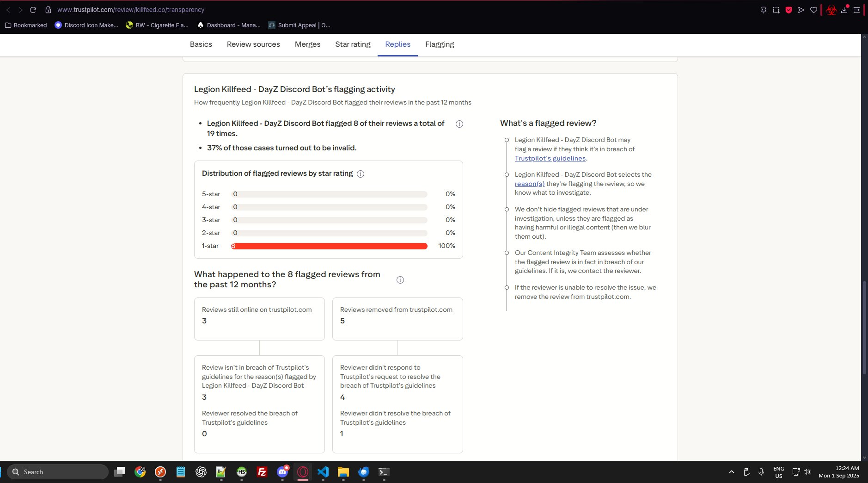
Task: Switch to the Basics tab
Action: click(x=201, y=44)
